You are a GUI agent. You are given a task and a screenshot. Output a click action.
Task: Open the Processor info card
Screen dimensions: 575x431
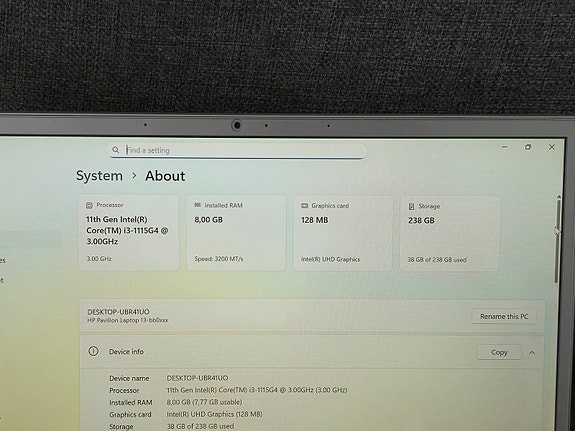click(129, 233)
